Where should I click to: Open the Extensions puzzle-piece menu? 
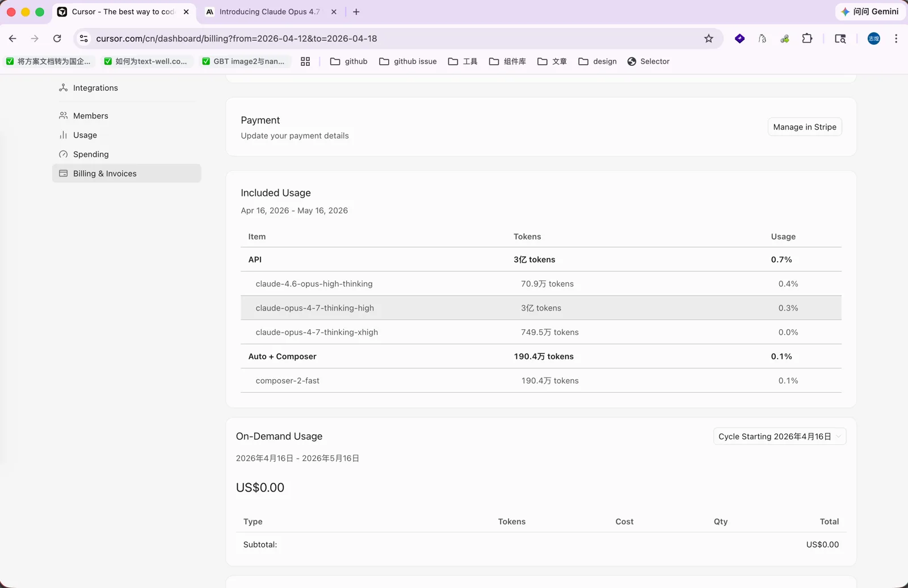(807, 39)
